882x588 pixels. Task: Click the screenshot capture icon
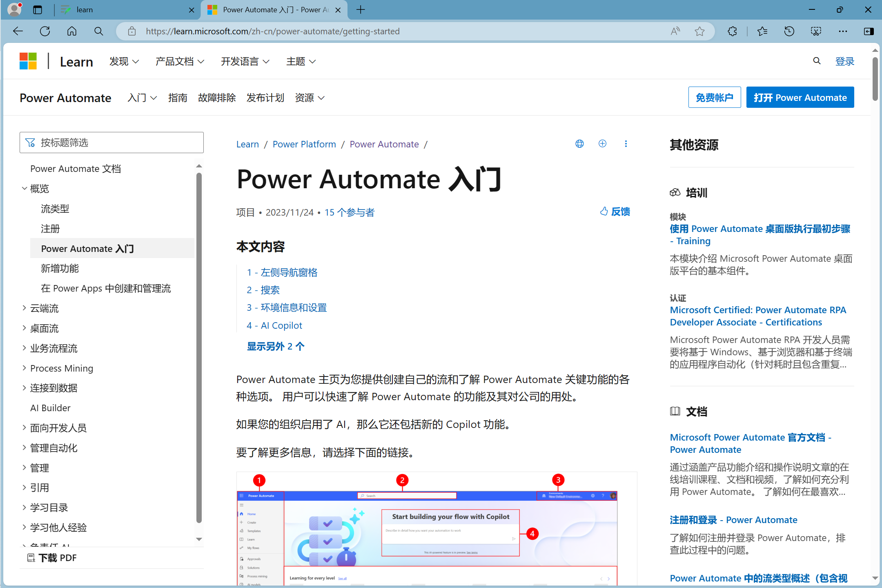pyautogui.click(x=816, y=31)
